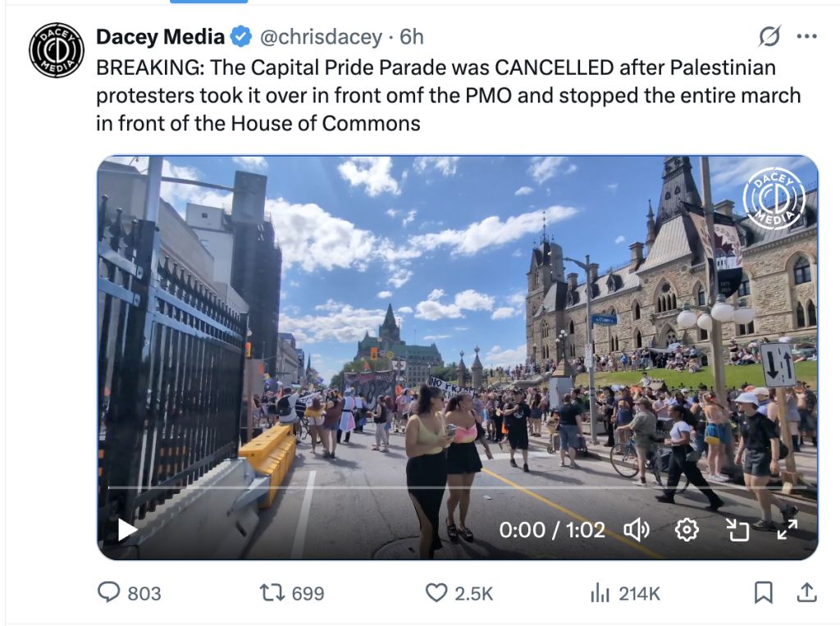This screenshot has width=840, height=626.
Task: Open Dacey Media profile avatar
Action: [57, 50]
